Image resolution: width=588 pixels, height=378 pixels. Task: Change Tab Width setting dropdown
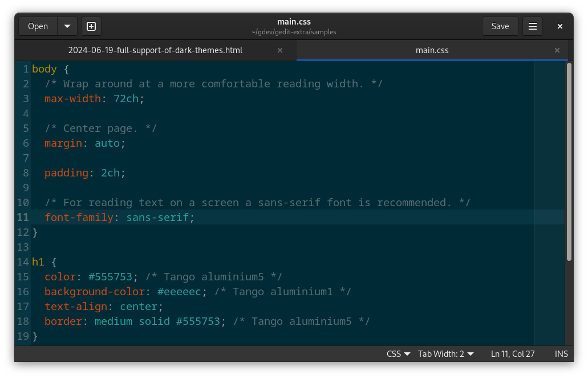(446, 354)
